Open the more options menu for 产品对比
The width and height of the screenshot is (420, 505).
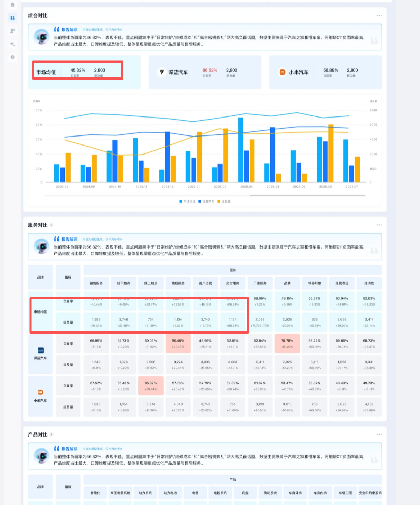379,434
